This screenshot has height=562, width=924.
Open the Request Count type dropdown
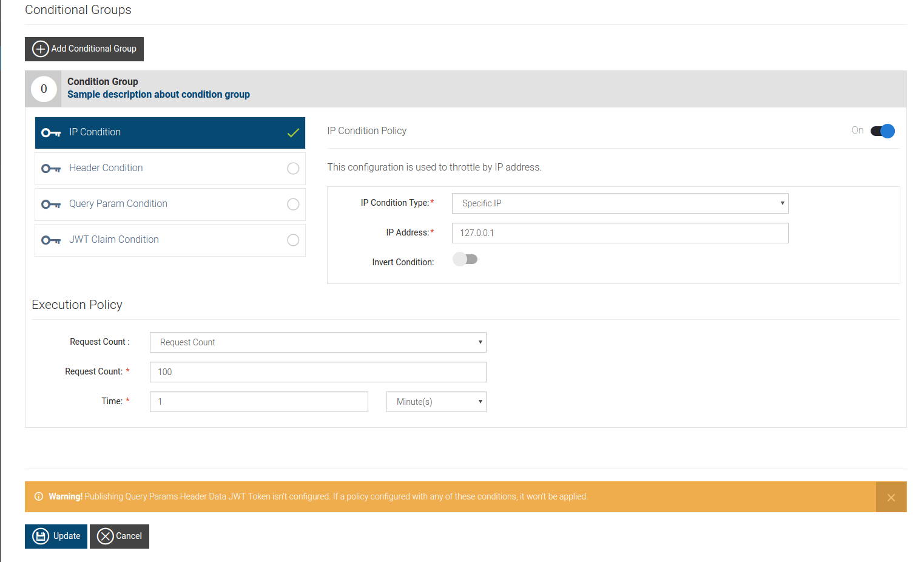coord(318,342)
